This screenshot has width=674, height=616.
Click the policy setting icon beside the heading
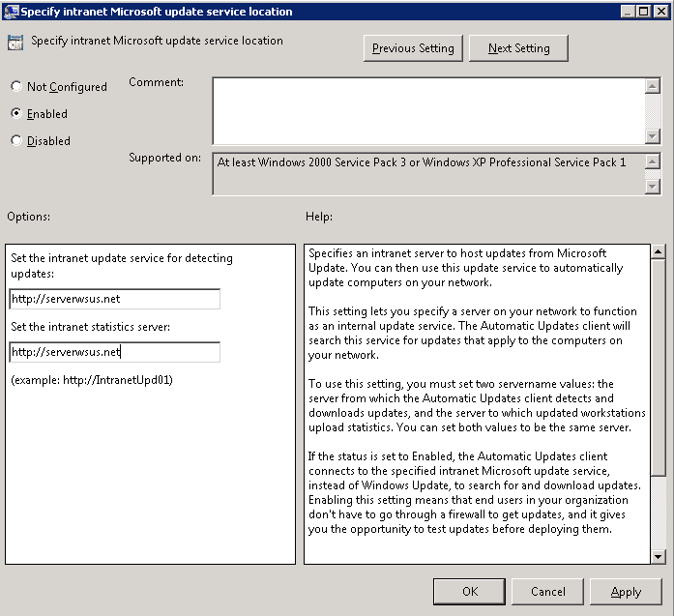click(x=15, y=43)
